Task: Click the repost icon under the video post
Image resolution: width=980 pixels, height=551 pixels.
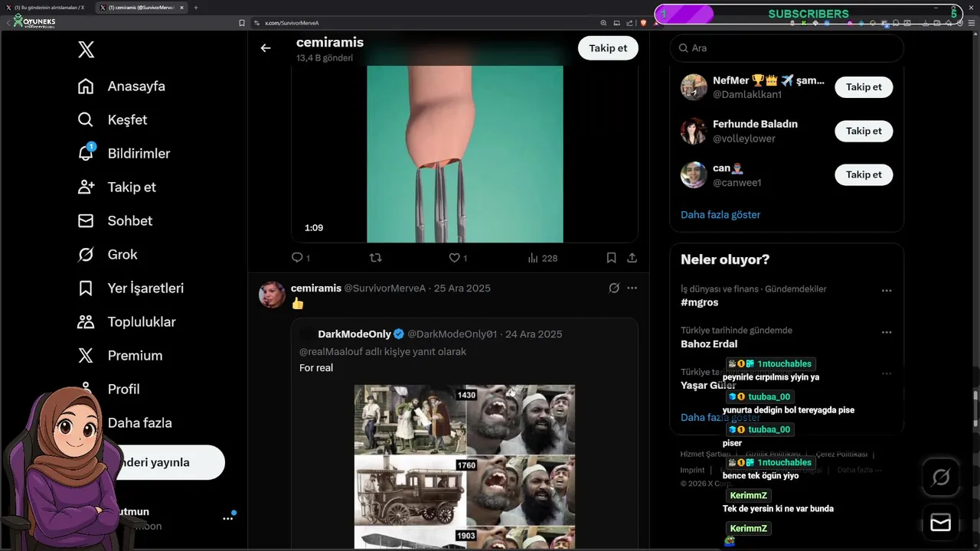Action: [x=375, y=258]
